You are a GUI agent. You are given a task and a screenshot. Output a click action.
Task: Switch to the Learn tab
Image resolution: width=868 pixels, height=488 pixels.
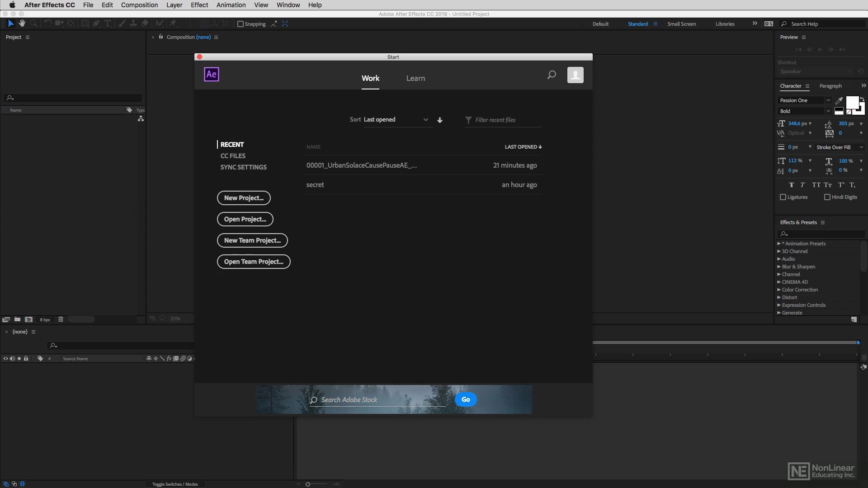(x=415, y=78)
